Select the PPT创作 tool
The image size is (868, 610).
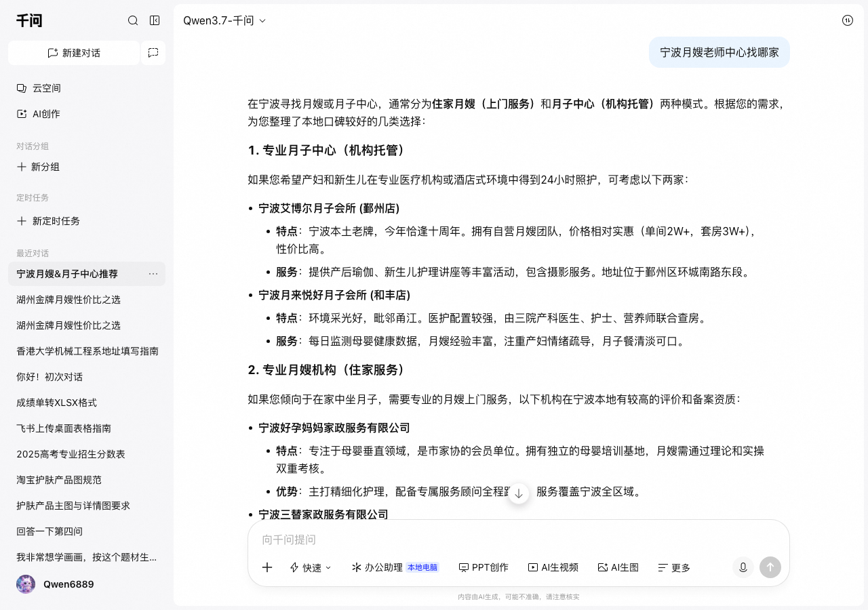484,567
